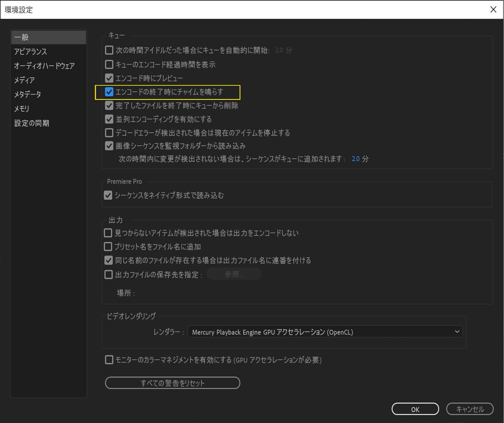
Task: Enable auto-start queue when idle checkbox
Action: point(109,50)
